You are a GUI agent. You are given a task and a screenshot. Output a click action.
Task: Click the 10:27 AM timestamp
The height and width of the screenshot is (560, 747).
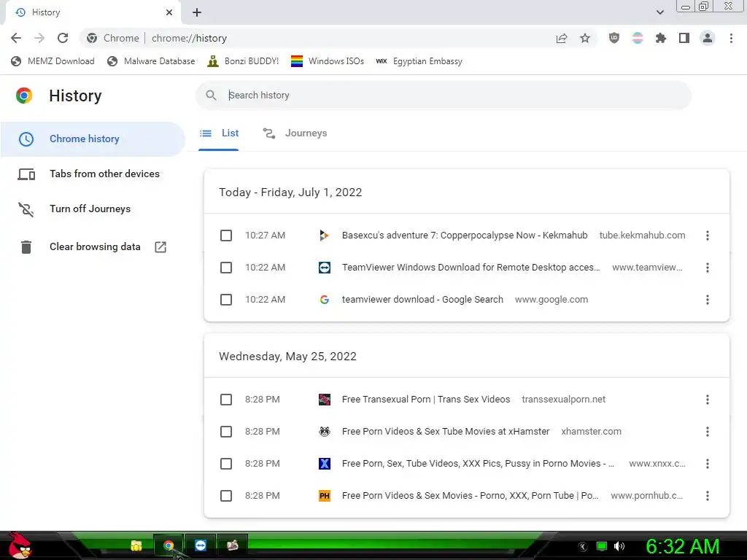[265, 236]
